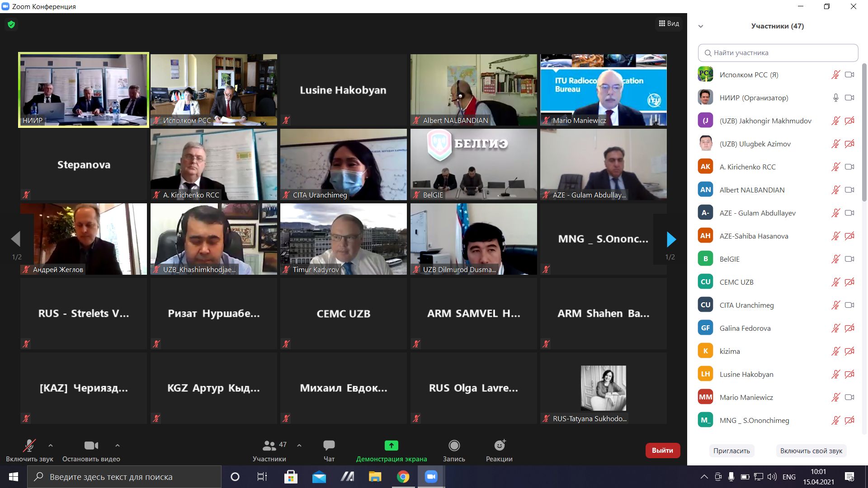Image resolution: width=868 pixels, height=488 pixels.
Task: Unmute via the Включить звук microphone button
Action: point(29,450)
